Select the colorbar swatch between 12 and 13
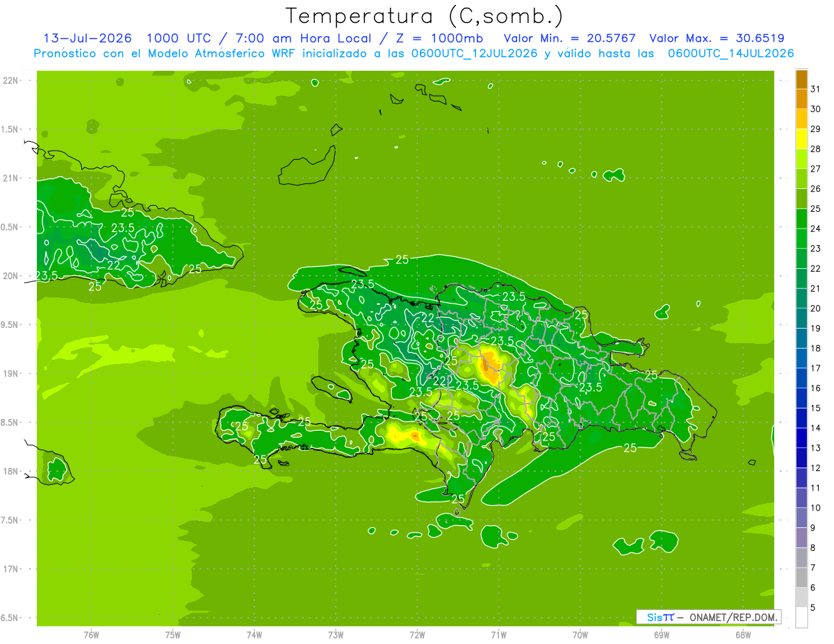 pos(801,459)
